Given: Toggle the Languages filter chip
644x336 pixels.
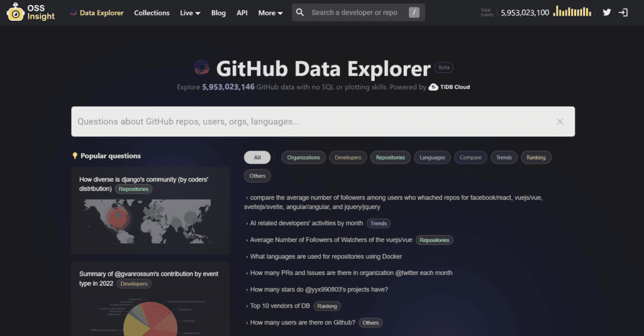Looking at the screenshot, I should [x=432, y=158].
